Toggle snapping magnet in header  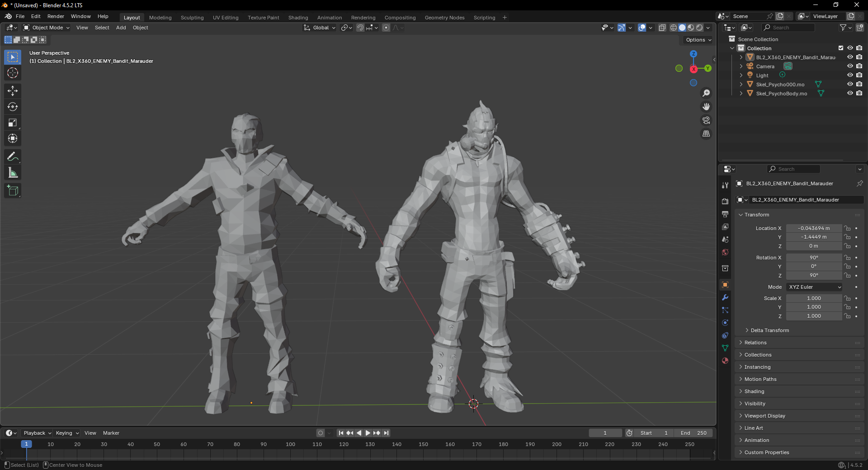(x=360, y=28)
